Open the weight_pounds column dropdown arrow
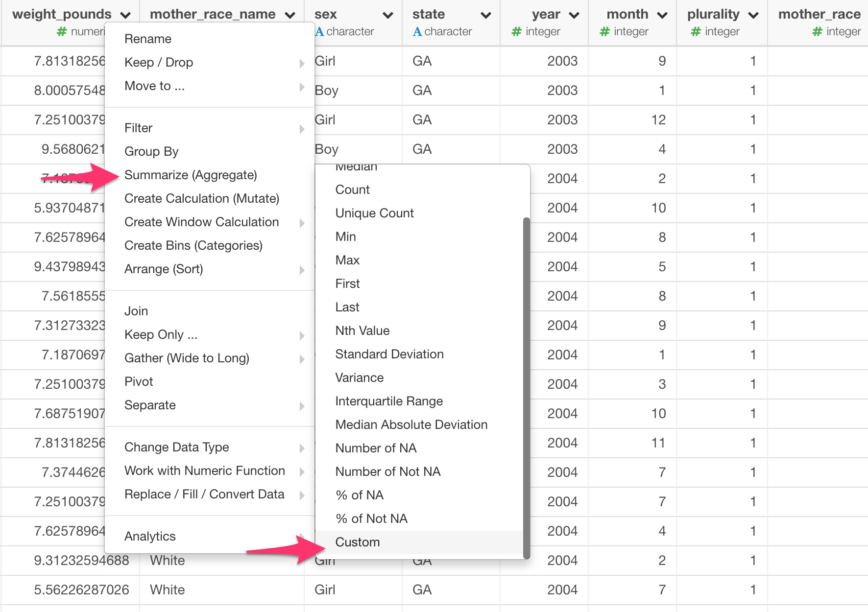868x612 pixels. (125, 15)
